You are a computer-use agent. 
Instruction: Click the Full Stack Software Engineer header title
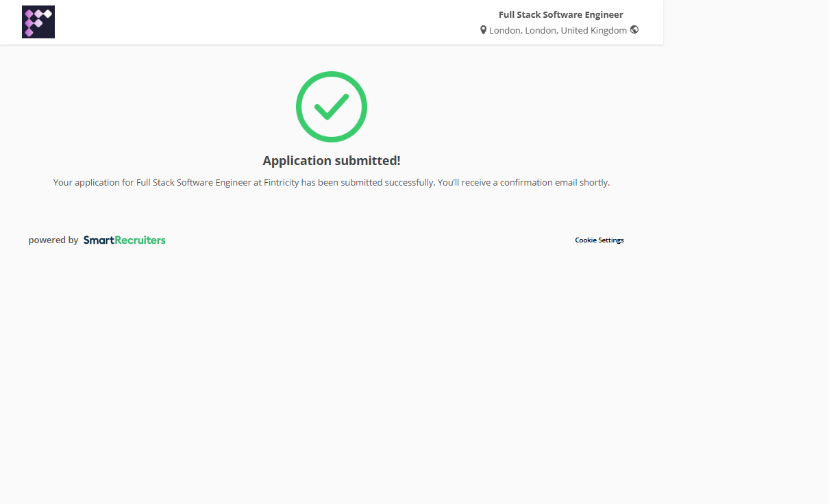[x=560, y=15]
